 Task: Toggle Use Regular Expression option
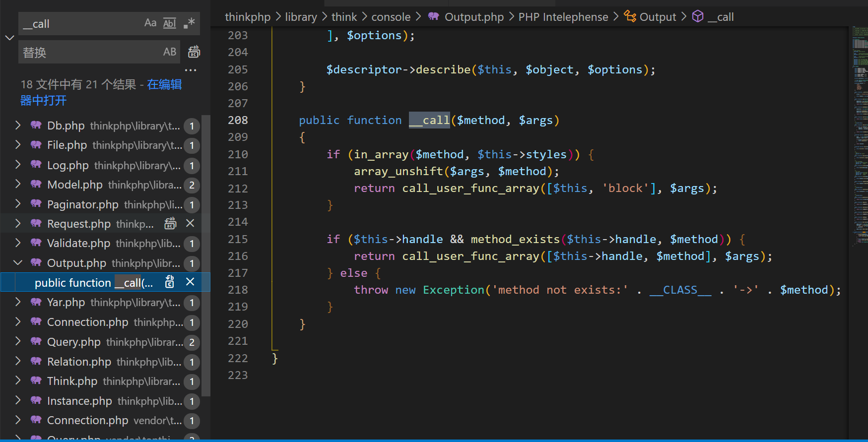point(189,23)
